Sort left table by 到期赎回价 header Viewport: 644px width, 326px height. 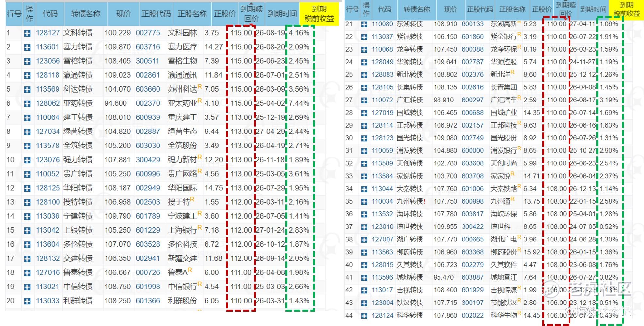pos(252,14)
